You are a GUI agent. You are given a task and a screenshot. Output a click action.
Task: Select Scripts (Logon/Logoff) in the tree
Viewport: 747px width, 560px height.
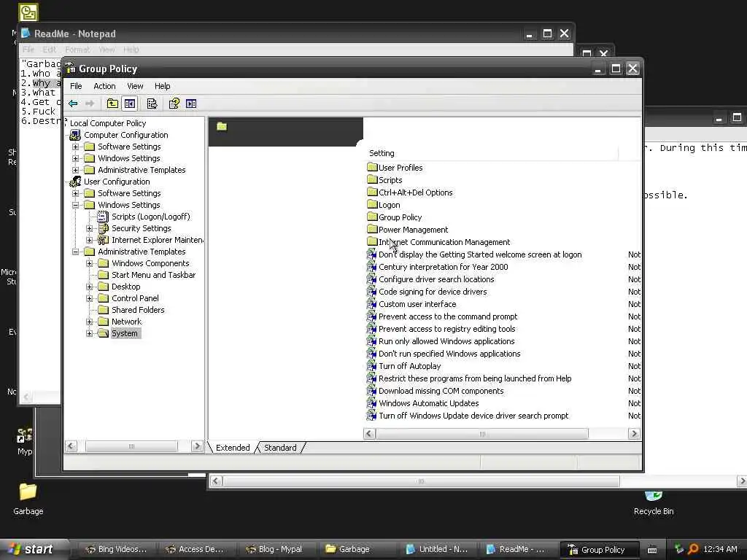150,217
